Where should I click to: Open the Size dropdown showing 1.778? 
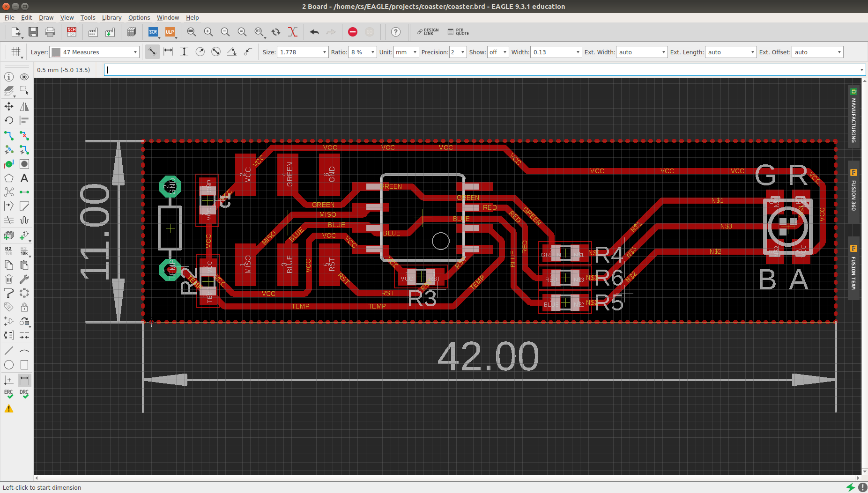(302, 52)
